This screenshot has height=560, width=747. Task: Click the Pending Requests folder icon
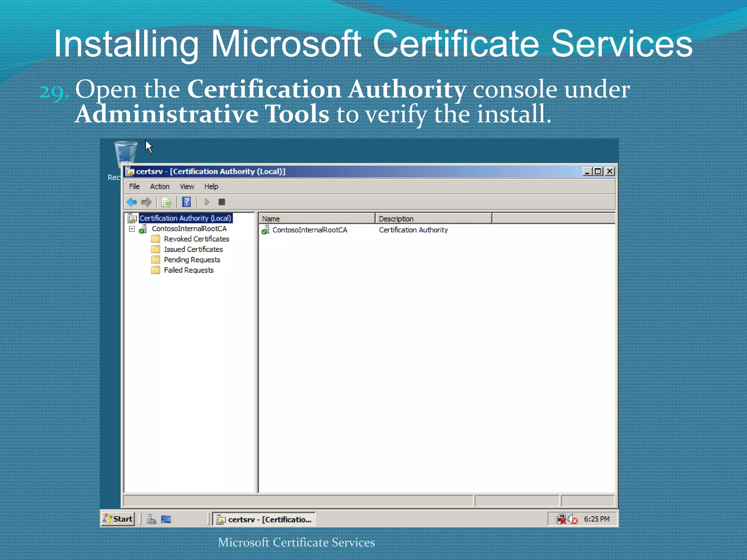tap(156, 260)
